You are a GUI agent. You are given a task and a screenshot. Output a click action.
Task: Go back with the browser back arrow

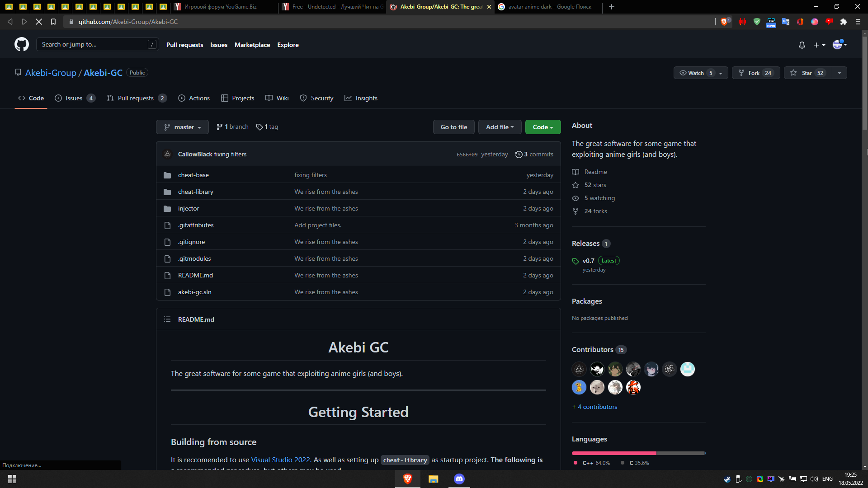click(10, 22)
